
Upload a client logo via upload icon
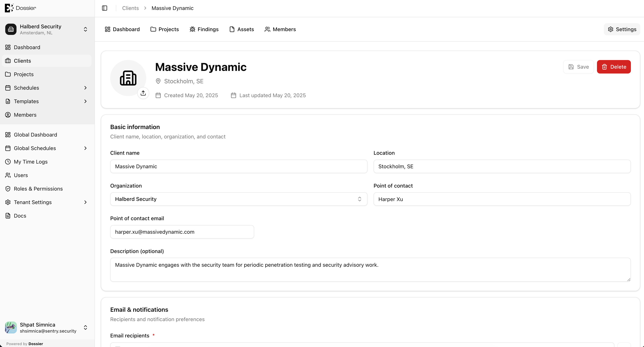(x=143, y=93)
